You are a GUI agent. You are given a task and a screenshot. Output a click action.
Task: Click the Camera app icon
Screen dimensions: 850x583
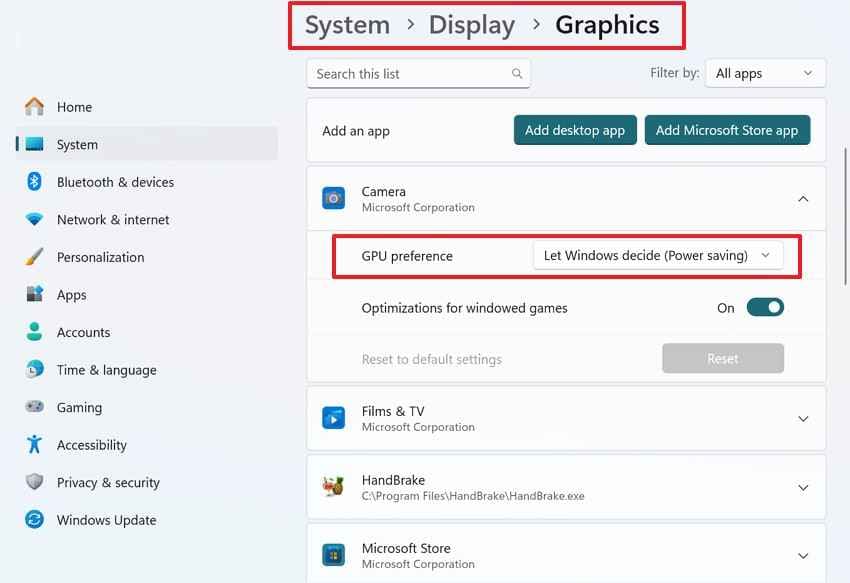(x=333, y=198)
